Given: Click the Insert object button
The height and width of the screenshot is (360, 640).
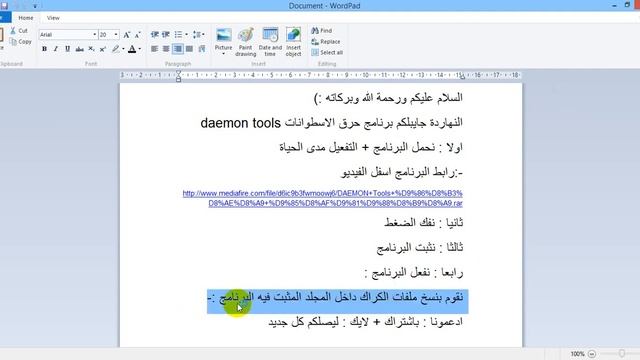Looking at the screenshot, I should (293, 42).
